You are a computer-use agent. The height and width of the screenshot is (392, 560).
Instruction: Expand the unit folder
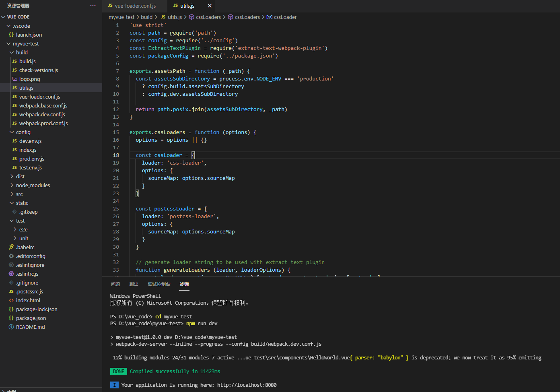point(51,238)
